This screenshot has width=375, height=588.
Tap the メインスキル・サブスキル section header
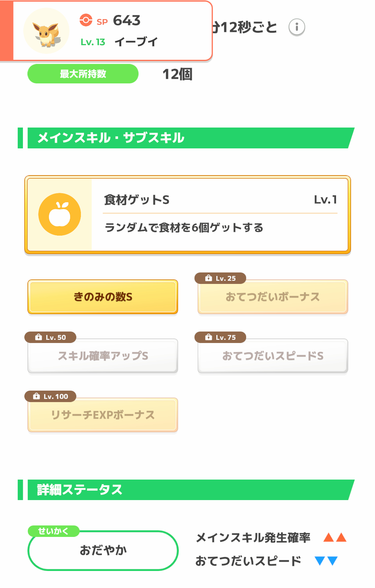(x=186, y=138)
